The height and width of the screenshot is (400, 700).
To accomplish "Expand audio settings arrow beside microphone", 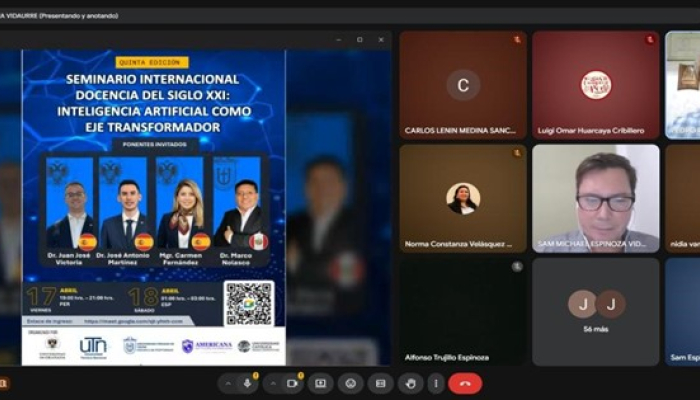I will 228,383.
